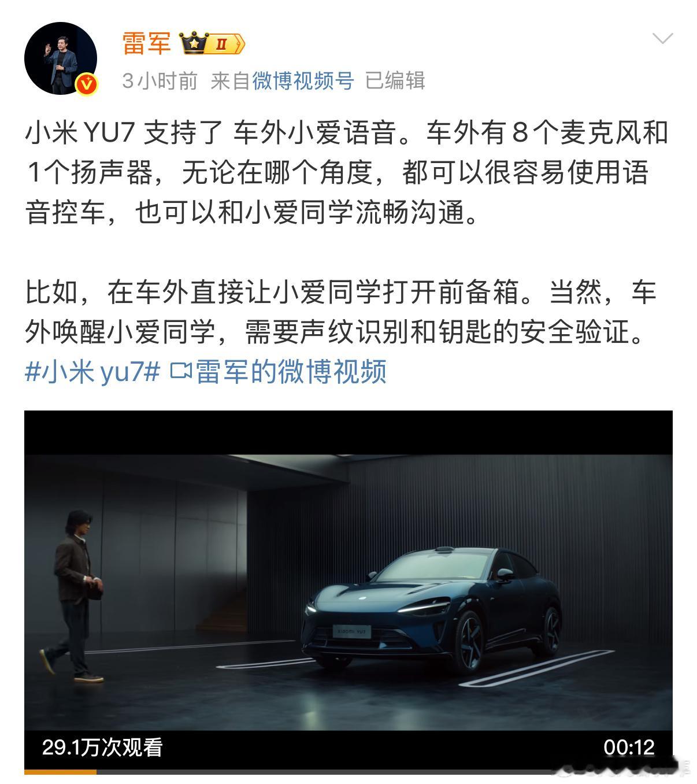
Task: Click the orange video progress bar
Action: [x=60, y=772]
